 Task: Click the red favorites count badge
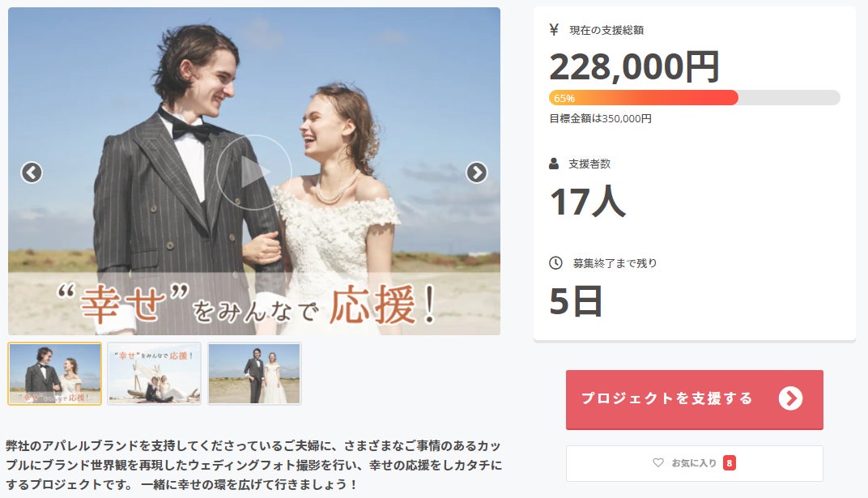pyautogui.click(x=730, y=463)
